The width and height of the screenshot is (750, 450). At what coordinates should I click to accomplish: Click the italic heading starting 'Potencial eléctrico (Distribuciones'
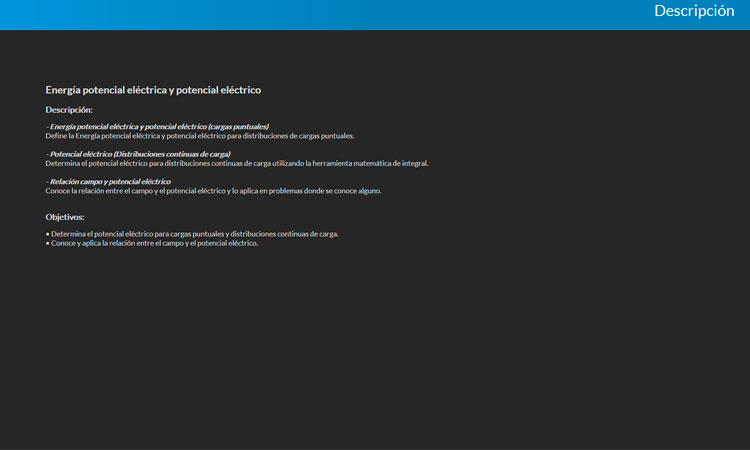click(x=139, y=154)
